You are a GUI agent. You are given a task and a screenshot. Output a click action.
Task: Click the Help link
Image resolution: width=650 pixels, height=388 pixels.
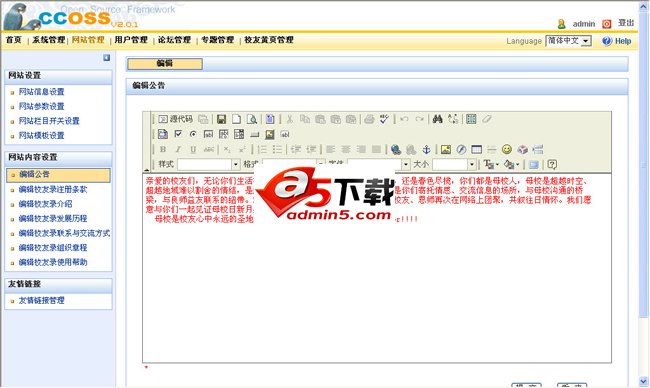623,41
